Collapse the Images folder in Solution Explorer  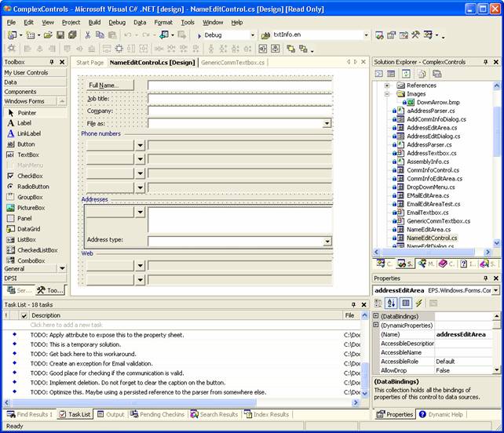tap(387, 94)
